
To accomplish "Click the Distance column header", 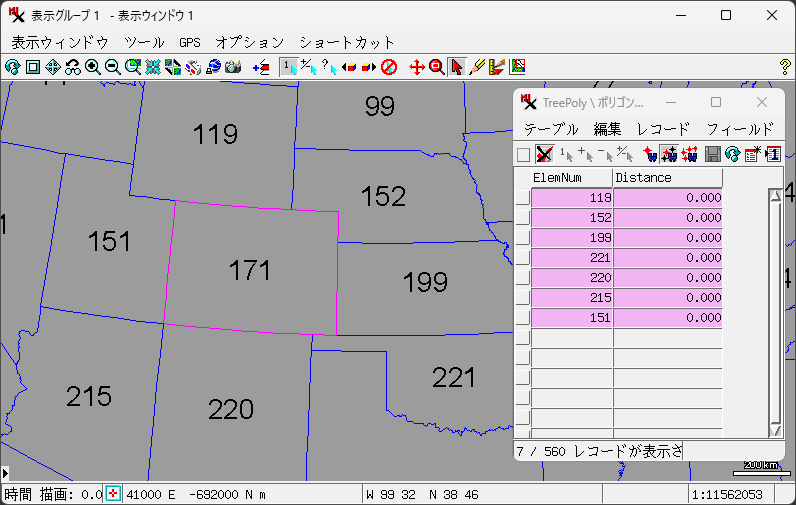I will pos(667,177).
